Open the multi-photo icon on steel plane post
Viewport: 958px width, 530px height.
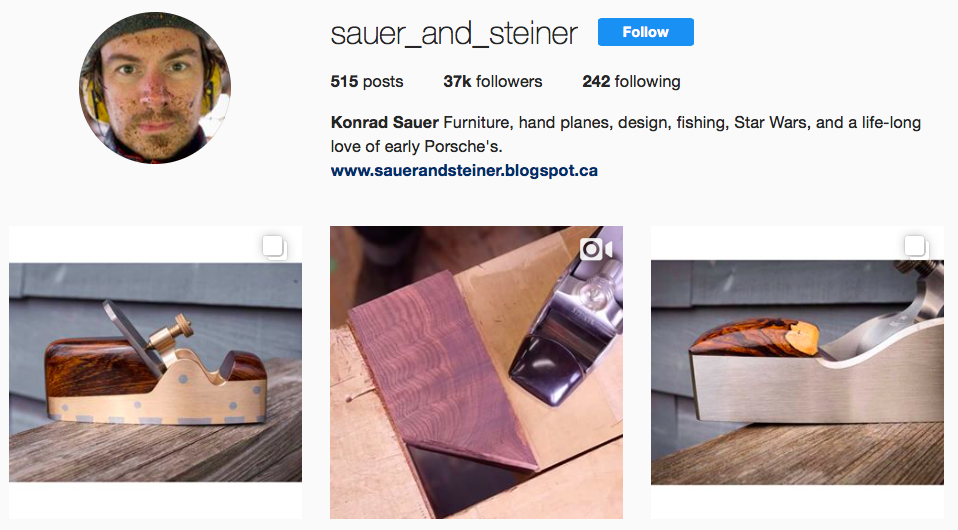click(916, 247)
